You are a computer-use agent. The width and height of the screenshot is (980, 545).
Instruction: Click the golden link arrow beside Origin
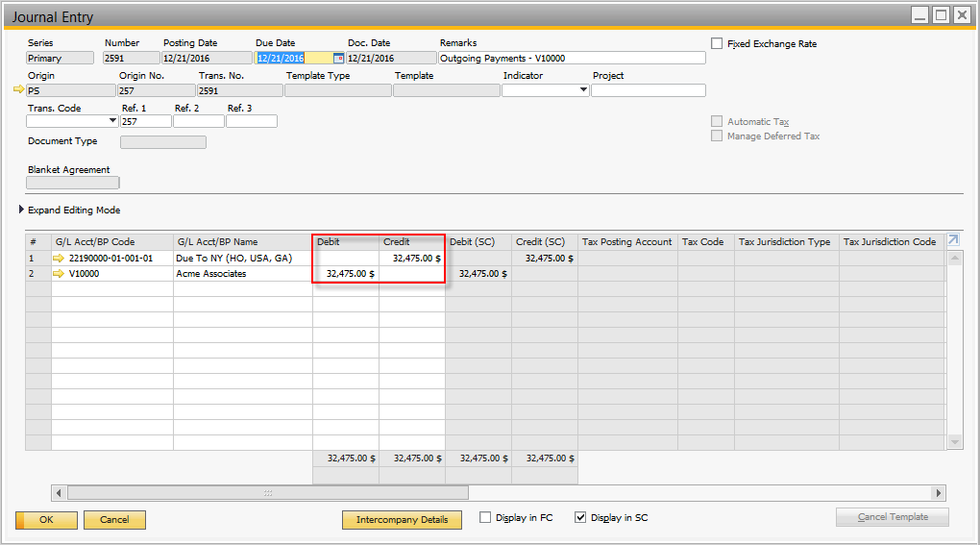click(18, 90)
